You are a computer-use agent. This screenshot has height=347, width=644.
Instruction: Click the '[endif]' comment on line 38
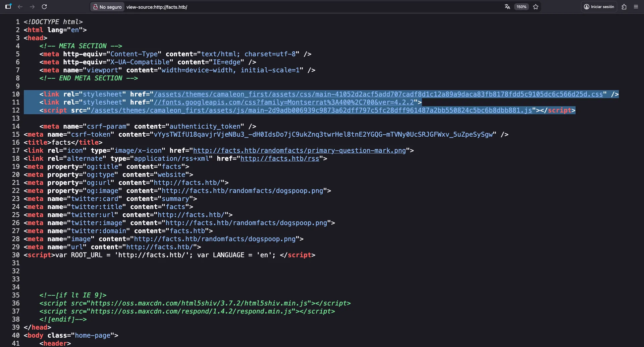pyautogui.click(x=63, y=319)
